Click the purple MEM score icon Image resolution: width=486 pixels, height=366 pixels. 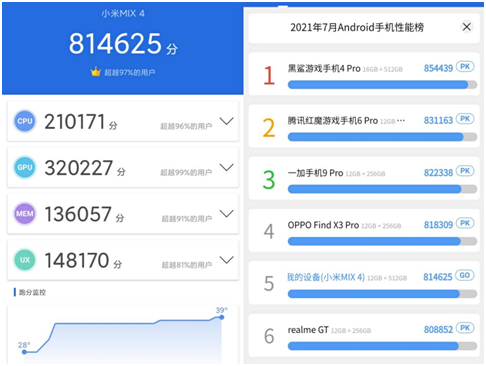pos(25,214)
